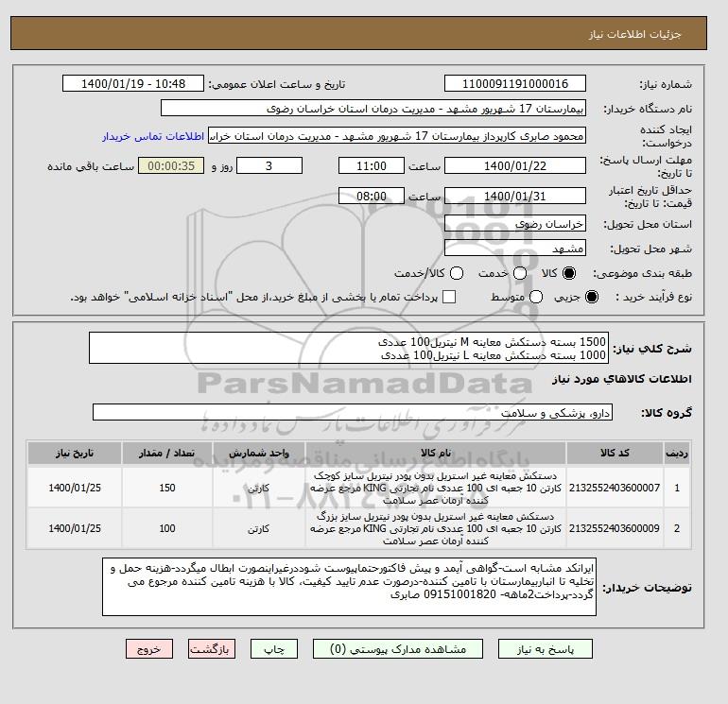
Task: Click the remaining days field showing 3
Action: tap(269, 165)
